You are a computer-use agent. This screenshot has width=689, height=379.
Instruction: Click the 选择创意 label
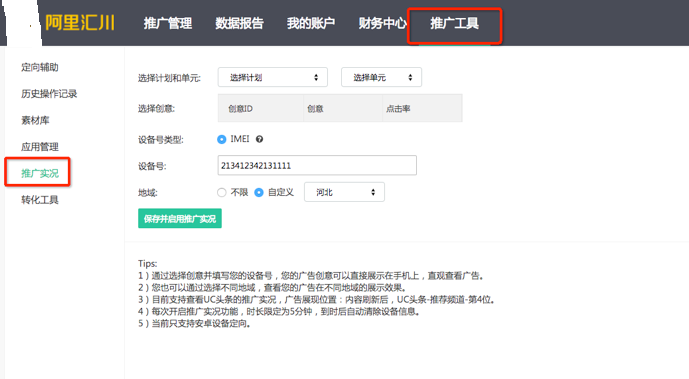(x=156, y=108)
